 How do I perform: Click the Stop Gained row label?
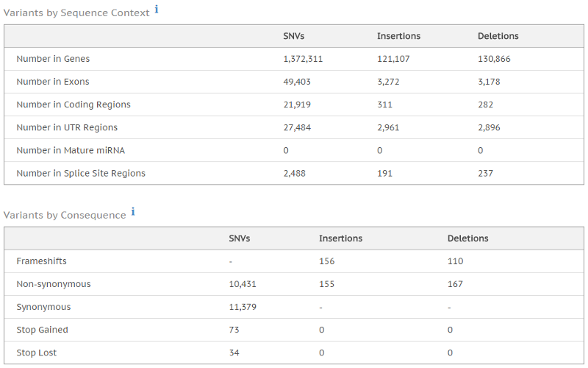tap(42, 330)
